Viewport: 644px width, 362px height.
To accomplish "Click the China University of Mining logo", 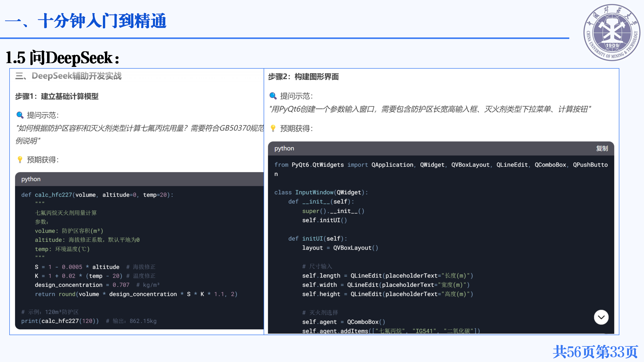I will coord(612,32).
